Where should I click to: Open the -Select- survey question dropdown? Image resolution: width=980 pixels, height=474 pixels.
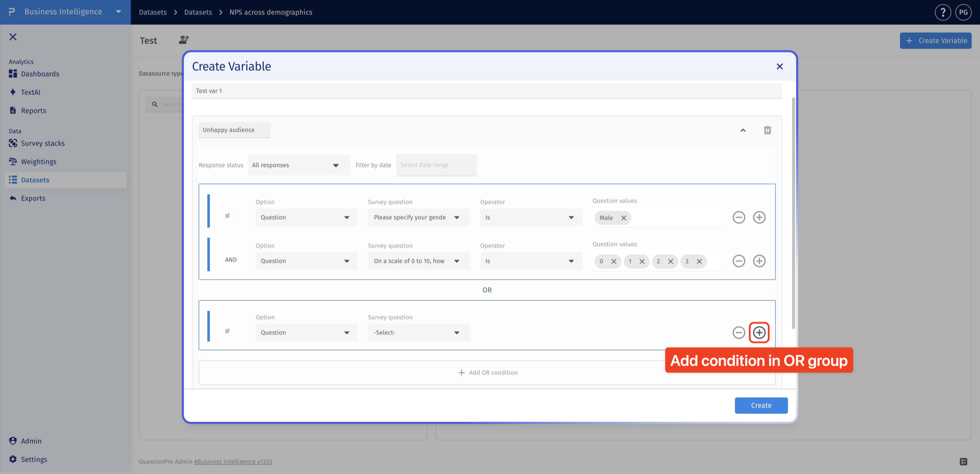click(x=419, y=332)
